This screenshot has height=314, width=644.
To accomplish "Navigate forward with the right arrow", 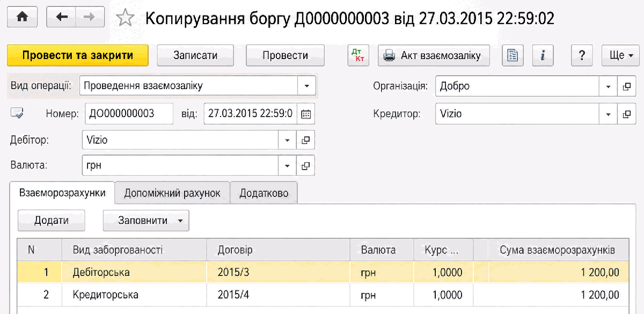I will pos(90,18).
